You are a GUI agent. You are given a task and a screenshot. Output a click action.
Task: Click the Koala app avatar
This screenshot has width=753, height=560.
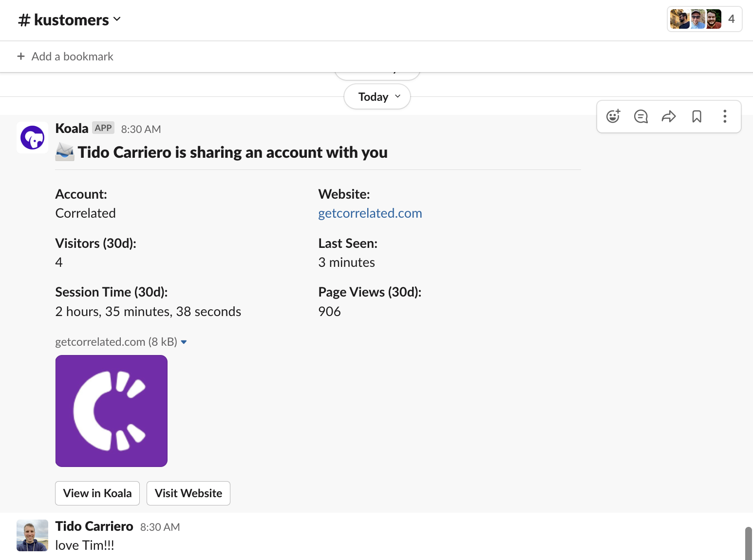32,138
